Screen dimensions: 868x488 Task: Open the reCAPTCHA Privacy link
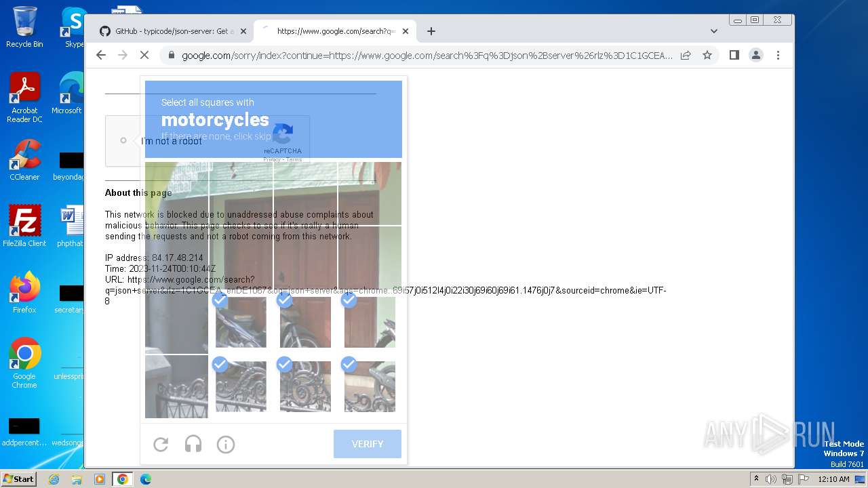271,159
